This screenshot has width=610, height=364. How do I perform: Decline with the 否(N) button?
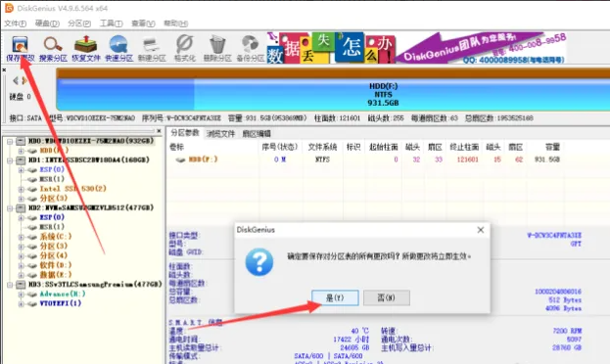click(x=387, y=297)
